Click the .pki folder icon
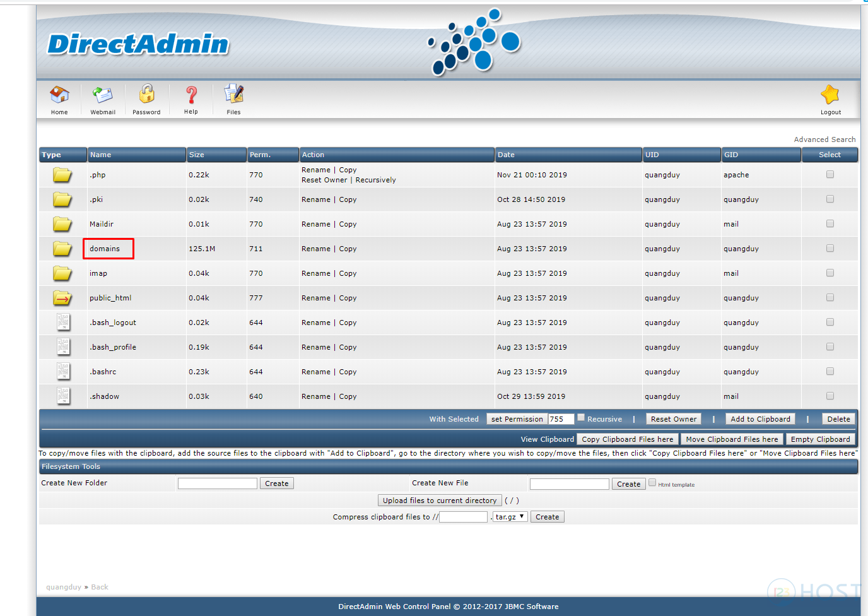The width and height of the screenshot is (868, 616). point(62,199)
